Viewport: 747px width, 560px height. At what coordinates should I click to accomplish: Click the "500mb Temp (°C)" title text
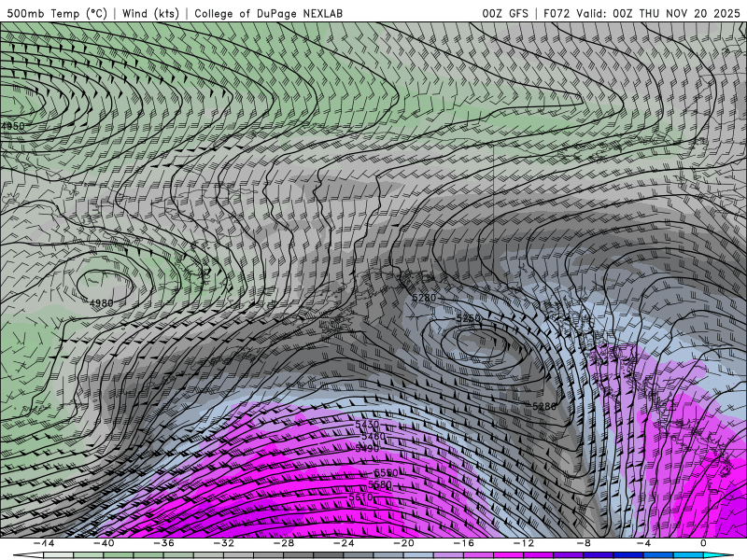click(57, 13)
